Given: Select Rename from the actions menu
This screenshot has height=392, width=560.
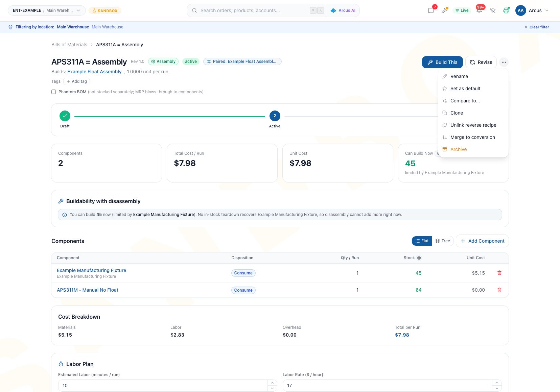Looking at the screenshot, I should coord(473,76).
